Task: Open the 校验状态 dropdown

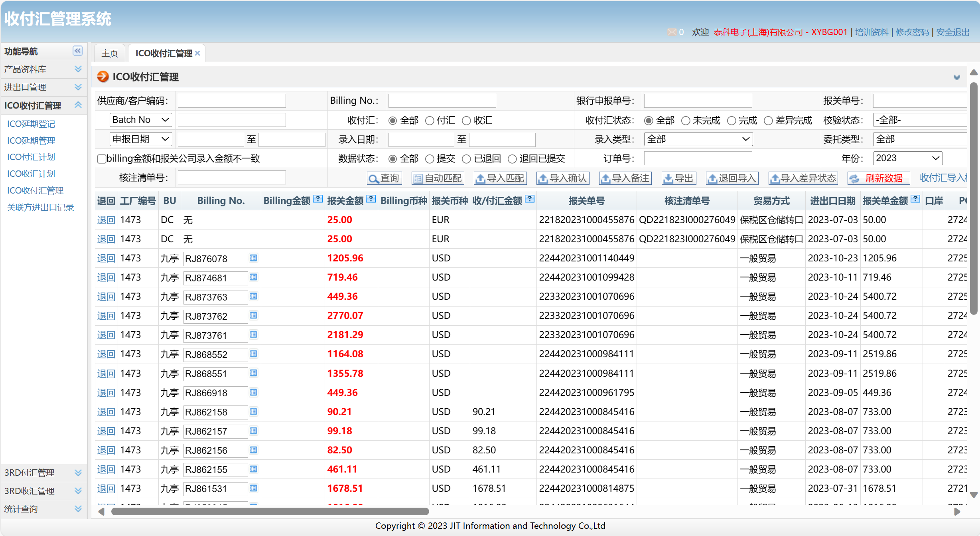Action: coord(920,120)
